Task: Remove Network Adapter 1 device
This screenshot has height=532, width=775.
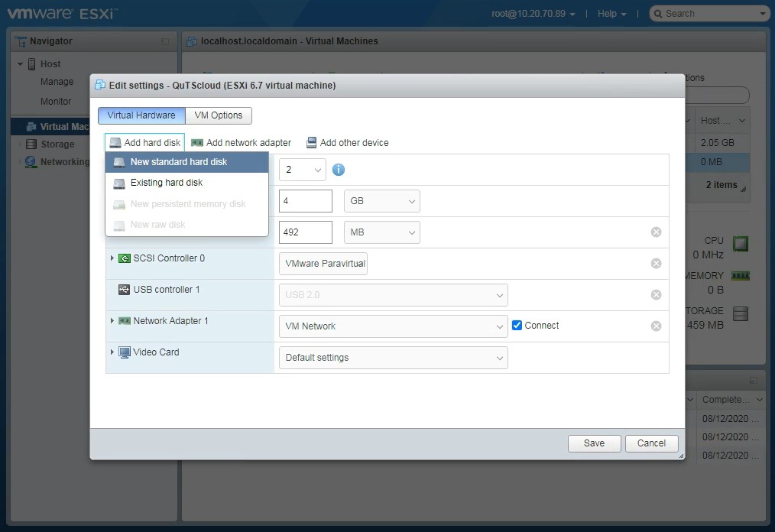Action: [x=656, y=326]
